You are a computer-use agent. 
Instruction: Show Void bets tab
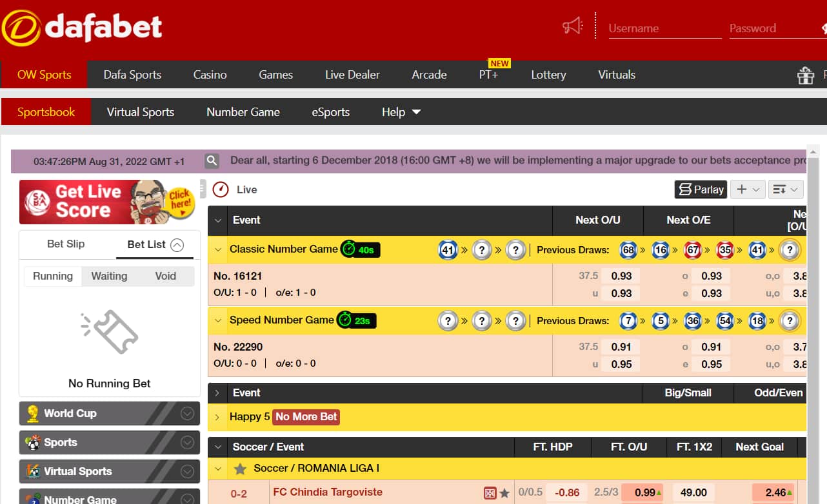166,276
